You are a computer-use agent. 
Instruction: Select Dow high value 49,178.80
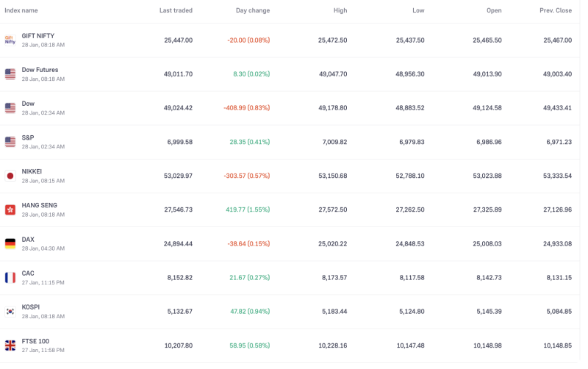click(333, 108)
